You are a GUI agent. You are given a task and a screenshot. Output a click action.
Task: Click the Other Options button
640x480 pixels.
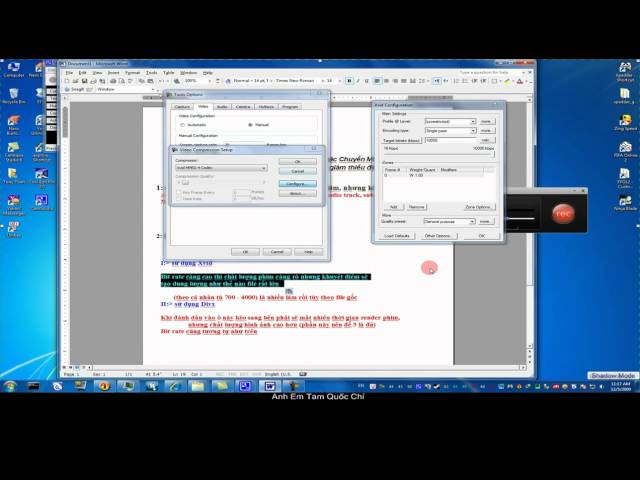point(438,236)
